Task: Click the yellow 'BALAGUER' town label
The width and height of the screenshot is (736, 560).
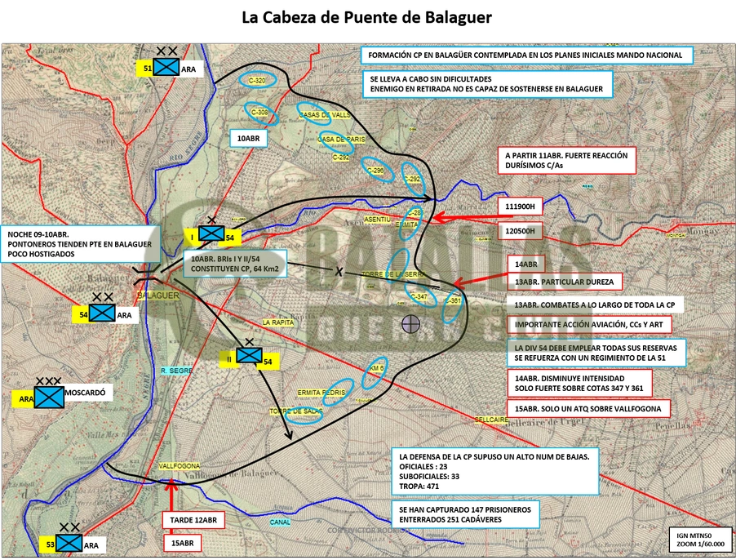Action: tap(158, 296)
